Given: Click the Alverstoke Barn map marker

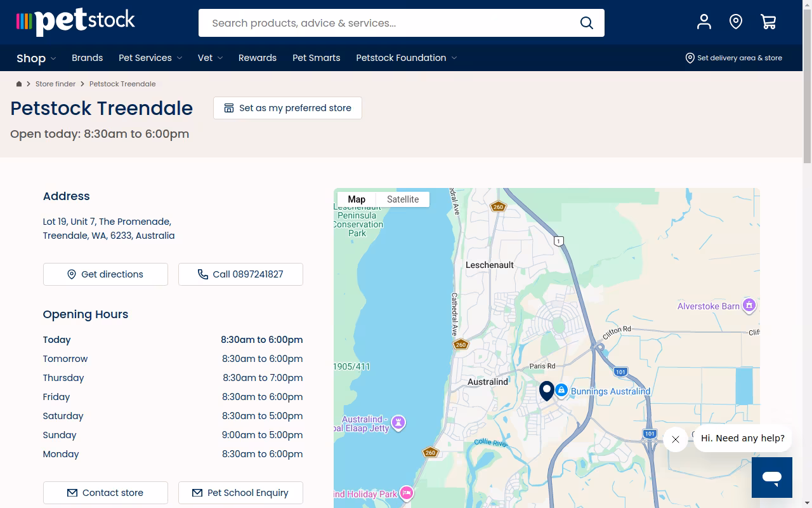Looking at the screenshot, I should [749, 305].
